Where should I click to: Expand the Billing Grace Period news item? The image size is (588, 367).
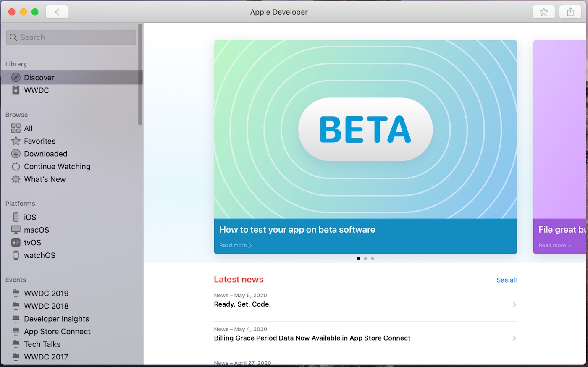[x=514, y=338]
